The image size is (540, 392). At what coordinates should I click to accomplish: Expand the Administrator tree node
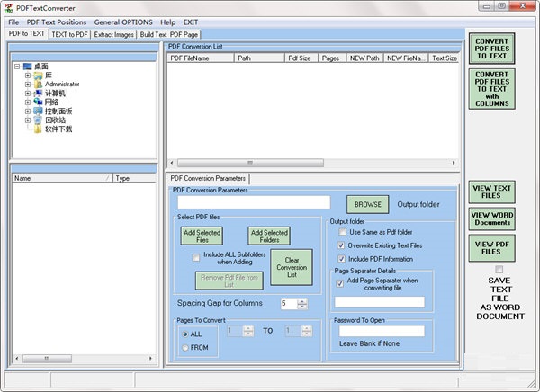[x=28, y=85]
